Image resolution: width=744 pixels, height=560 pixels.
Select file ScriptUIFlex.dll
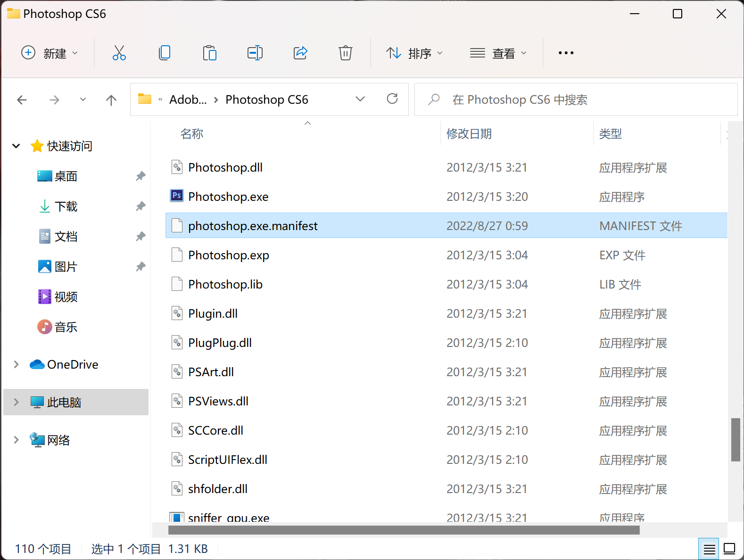[228, 460]
